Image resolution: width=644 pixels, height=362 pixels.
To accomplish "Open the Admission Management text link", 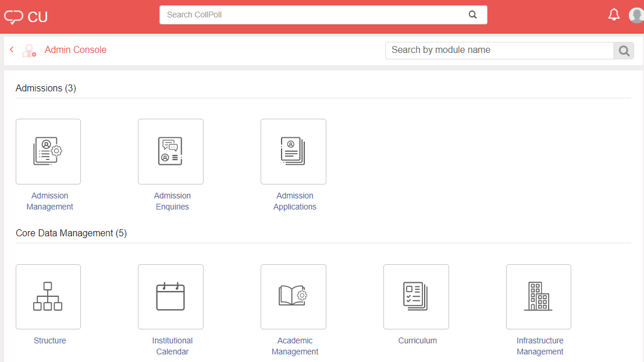I will click(49, 201).
